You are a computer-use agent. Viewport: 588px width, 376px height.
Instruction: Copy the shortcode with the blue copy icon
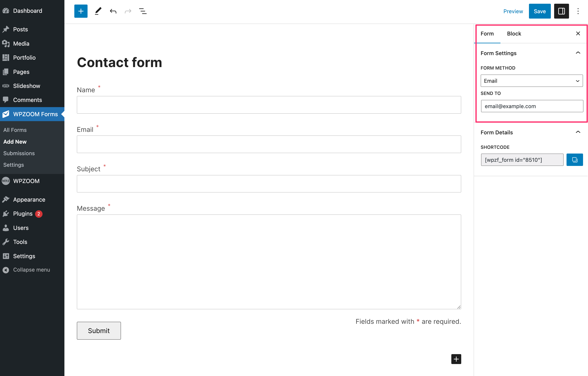point(575,160)
